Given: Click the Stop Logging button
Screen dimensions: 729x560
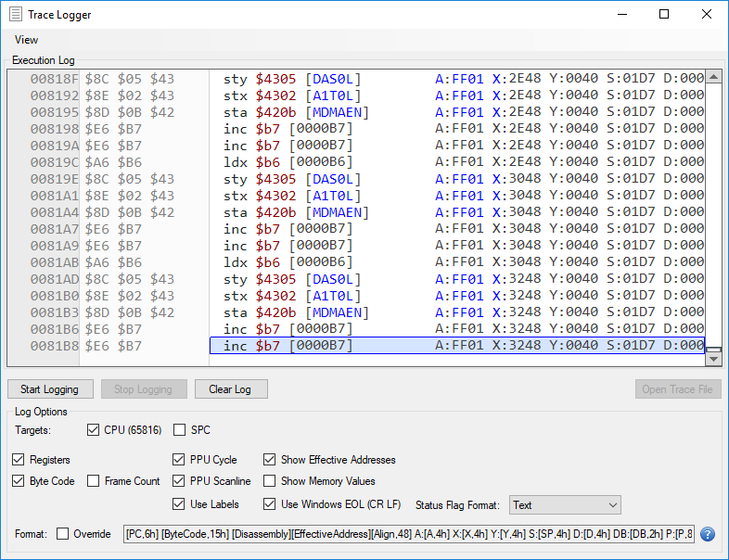Looking at the screenshot, I should 144,389.
